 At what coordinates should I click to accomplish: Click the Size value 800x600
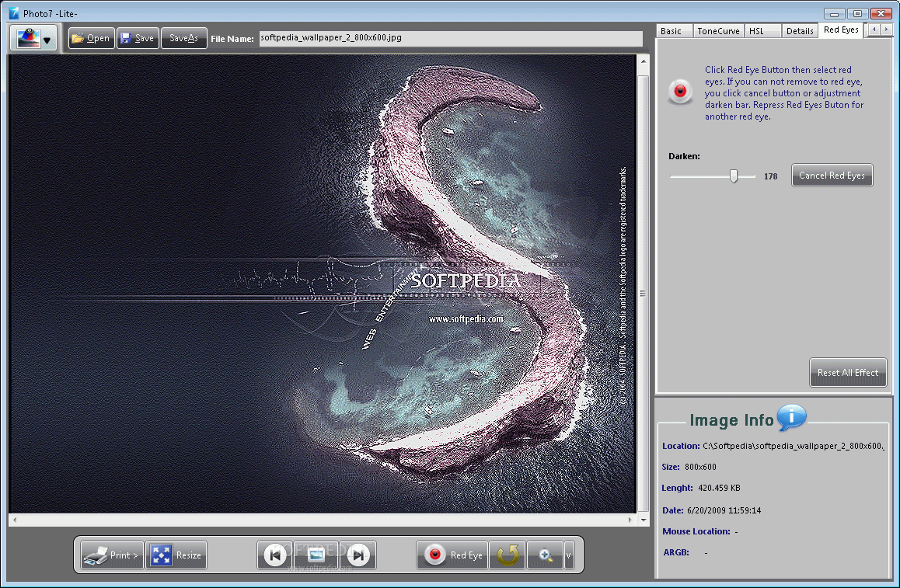click(x=700, y=467)
